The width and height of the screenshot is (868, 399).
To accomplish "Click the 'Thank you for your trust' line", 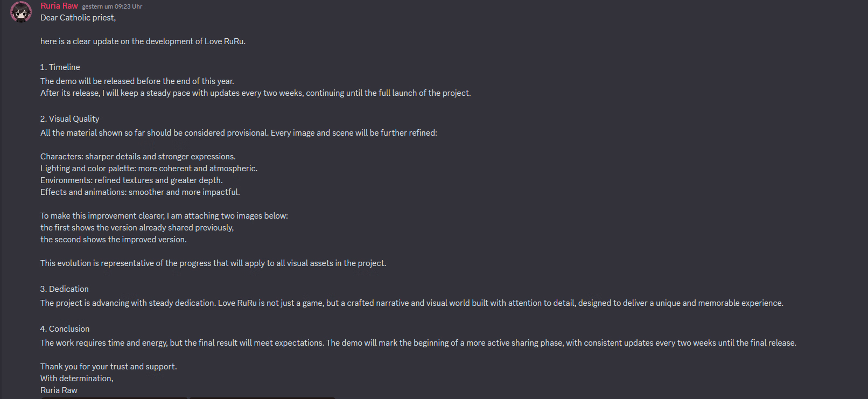I will [109, 367].
